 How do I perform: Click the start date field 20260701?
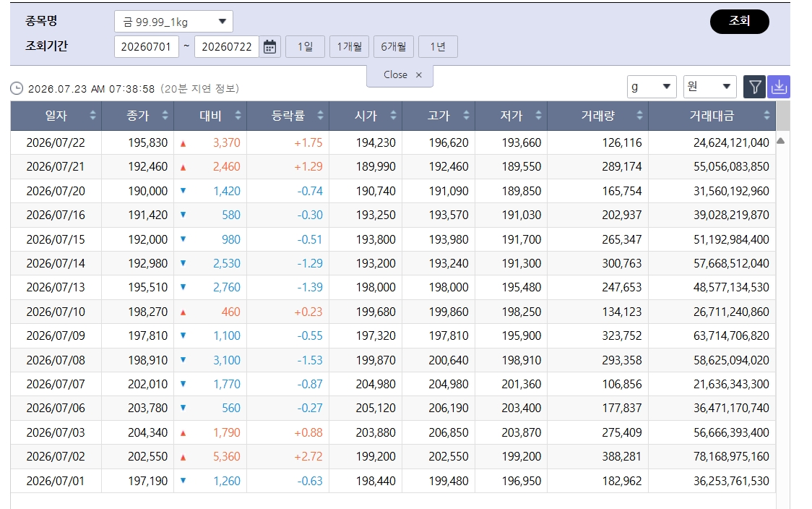point(146,47)
